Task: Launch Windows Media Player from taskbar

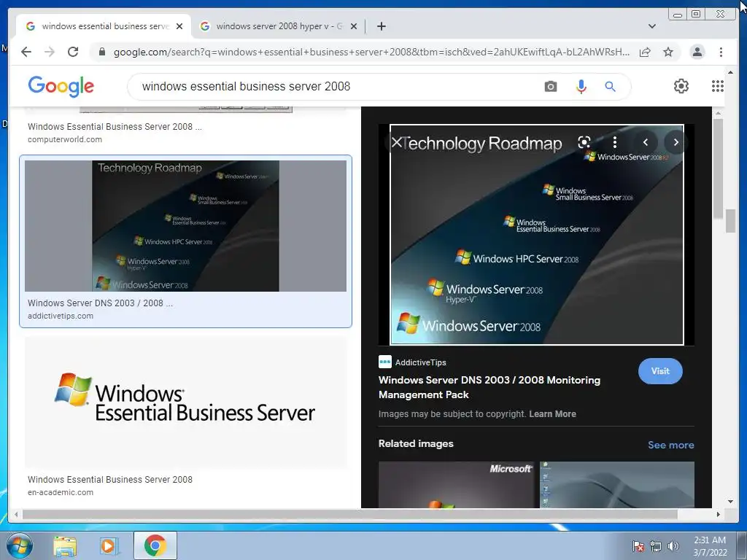Action: (x=109, y=546)
